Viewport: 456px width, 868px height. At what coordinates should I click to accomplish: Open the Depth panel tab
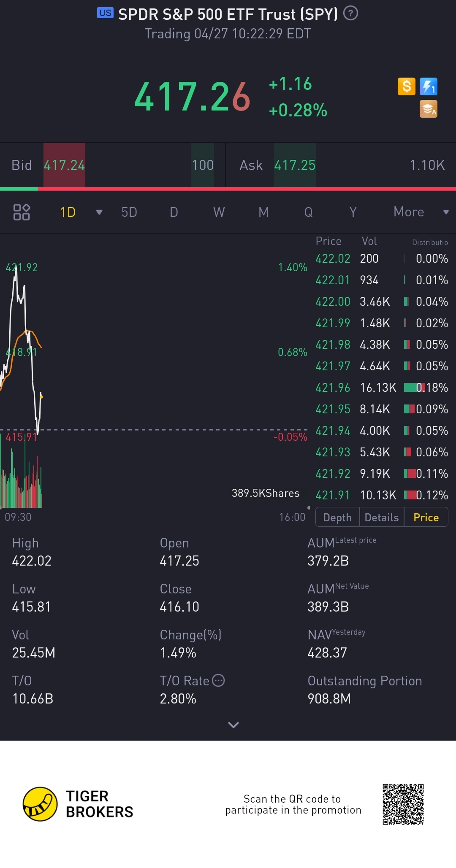coord(337,518)
